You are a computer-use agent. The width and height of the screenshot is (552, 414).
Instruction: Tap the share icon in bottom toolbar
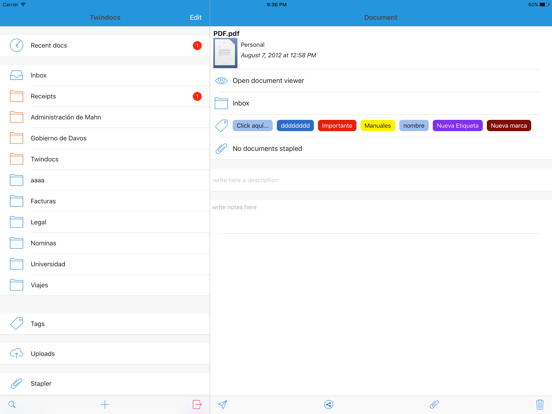pyautogui.click(x=328, y=404)
